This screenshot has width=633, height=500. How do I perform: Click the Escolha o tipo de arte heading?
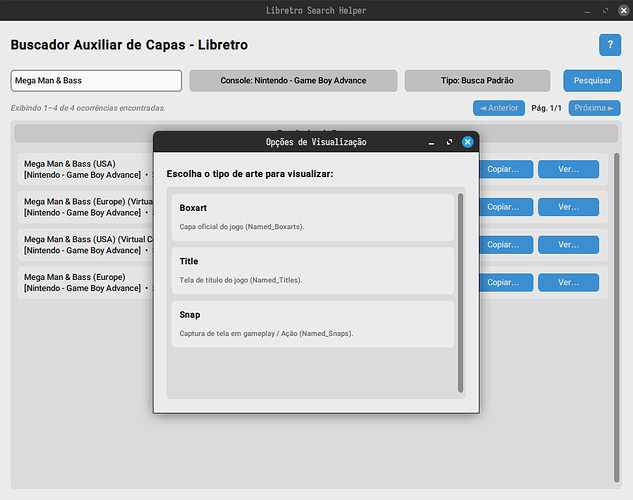[250, 174]
